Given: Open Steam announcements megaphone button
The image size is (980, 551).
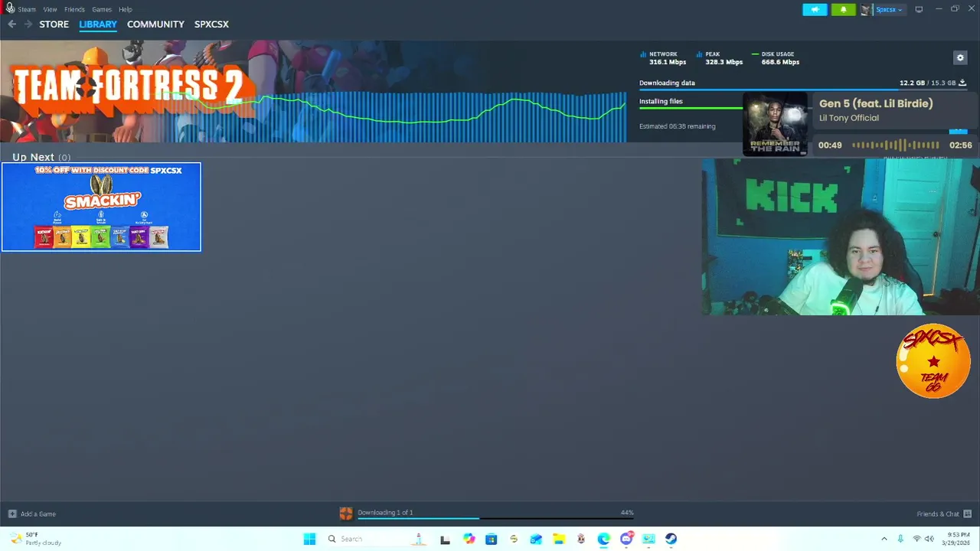Looking at the screenshot, I should point(815,9).
